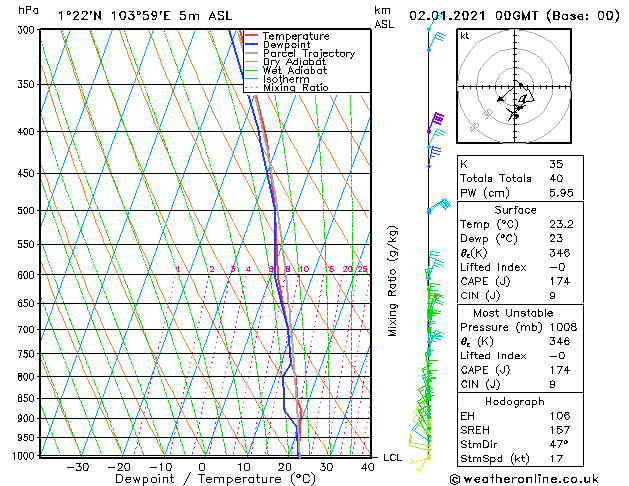This screenshot has width=629, height=486.
Task: Click the date header 02.01.2021 00GMT
Action: click(x=473, y=16)
